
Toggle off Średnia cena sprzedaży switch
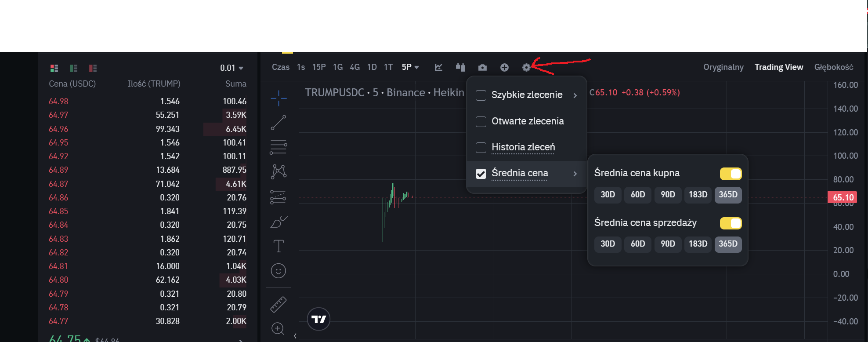tap(731, 223)
